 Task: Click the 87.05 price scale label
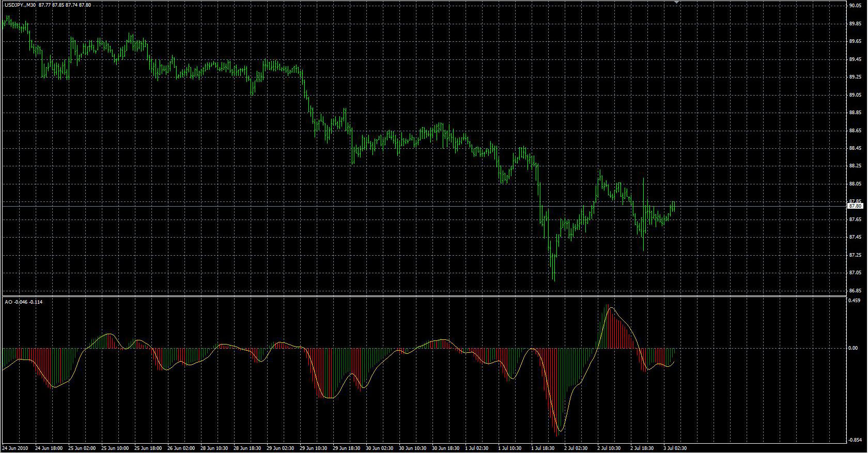pyautogui.click(x=855, y=273)
